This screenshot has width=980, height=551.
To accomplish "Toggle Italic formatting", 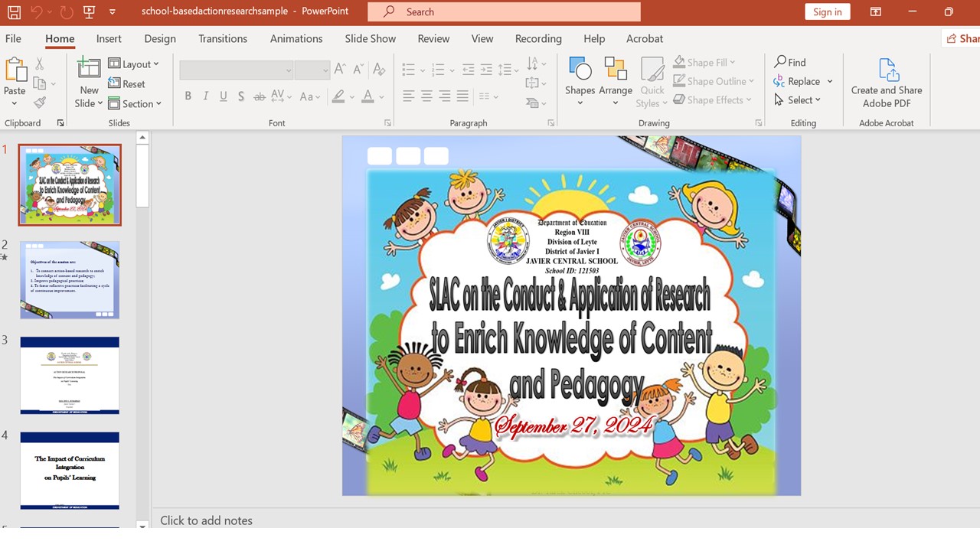I will pos(205,96).
